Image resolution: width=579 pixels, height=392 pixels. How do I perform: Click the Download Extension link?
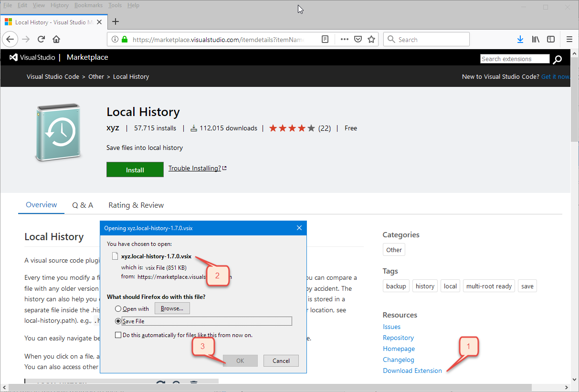(x=412, y=371)
